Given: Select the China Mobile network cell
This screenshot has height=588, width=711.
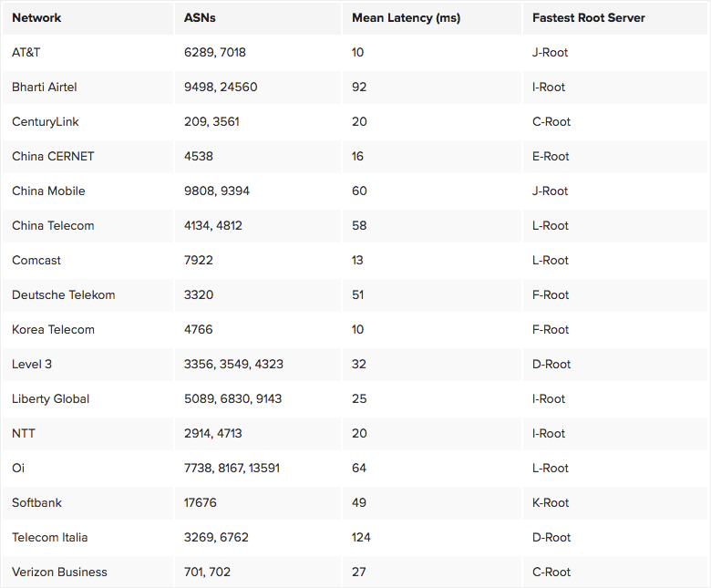Looking at the screenshot, I should click(48, 191).
